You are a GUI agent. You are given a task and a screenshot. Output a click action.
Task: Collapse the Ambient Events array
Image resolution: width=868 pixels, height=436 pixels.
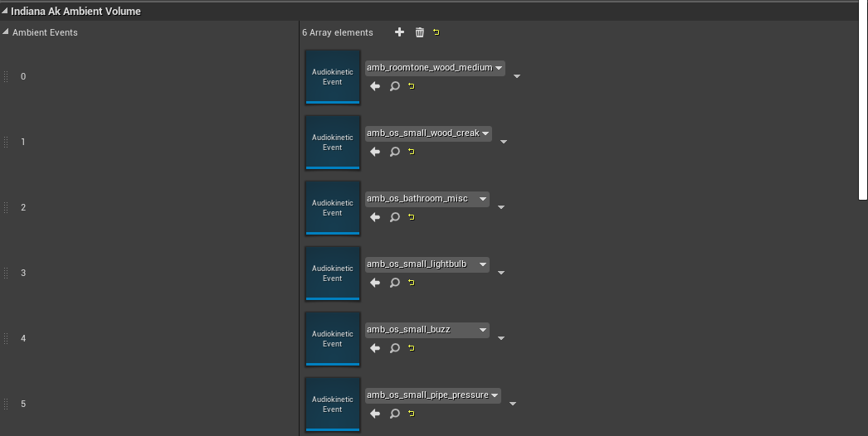pos(6,32)
